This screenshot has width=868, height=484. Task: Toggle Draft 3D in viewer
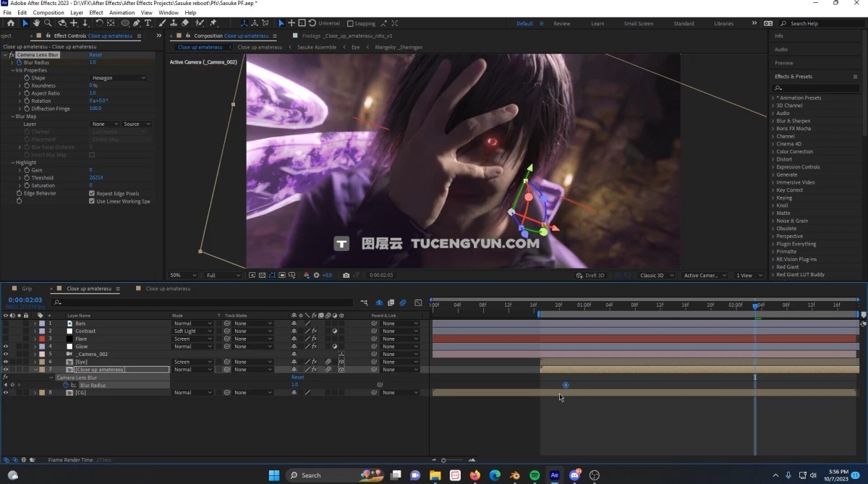[590, 275]
